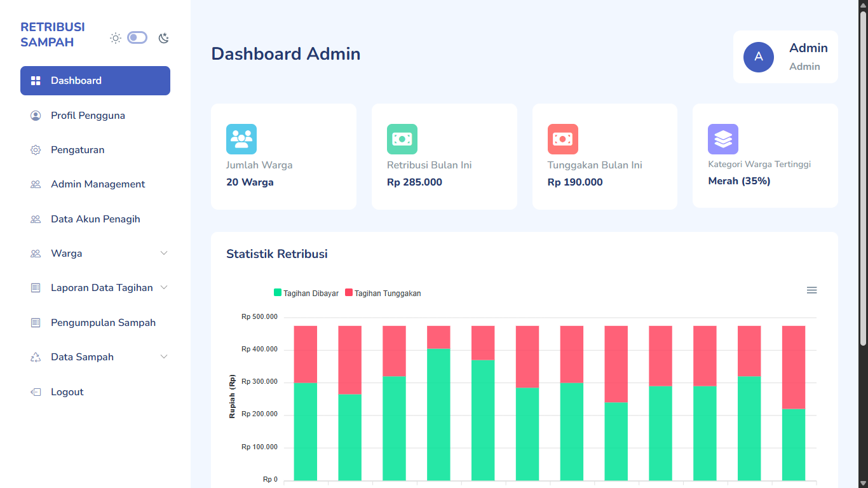
Task: Click the 'Kategori Warga Tertinggi' label
Action: point(759,164)
